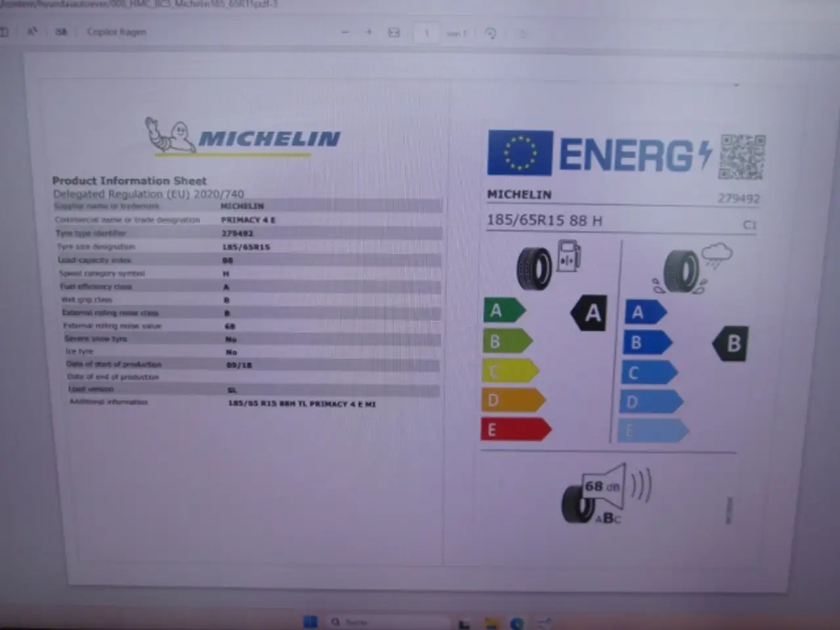Zoom out with the minus icon
The image size is (840, 630).
coord(345,32)
